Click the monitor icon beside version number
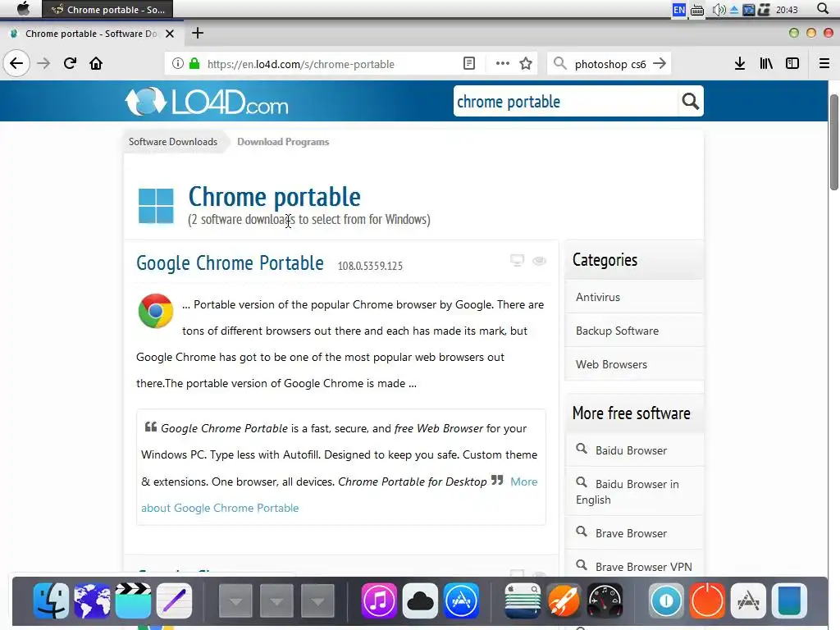 coord(517,260)
